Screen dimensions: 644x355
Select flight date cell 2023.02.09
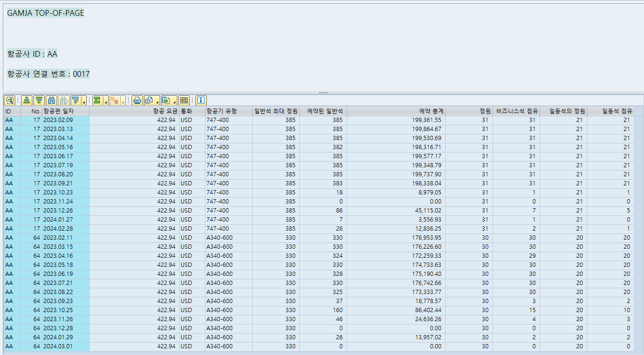(66, 120)
